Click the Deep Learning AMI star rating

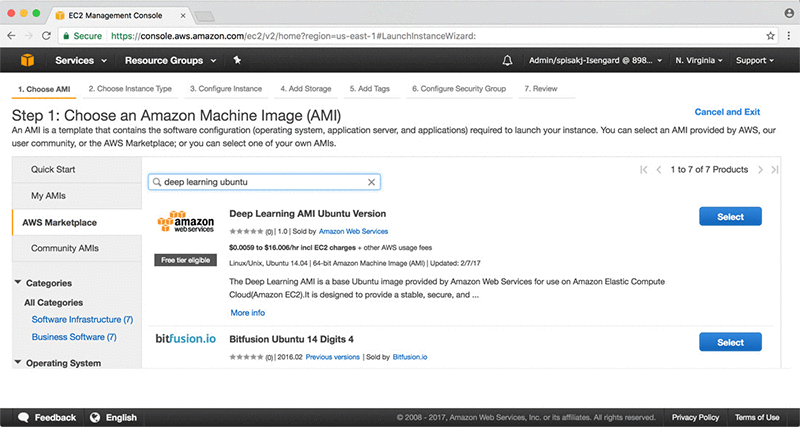point(246,232)
